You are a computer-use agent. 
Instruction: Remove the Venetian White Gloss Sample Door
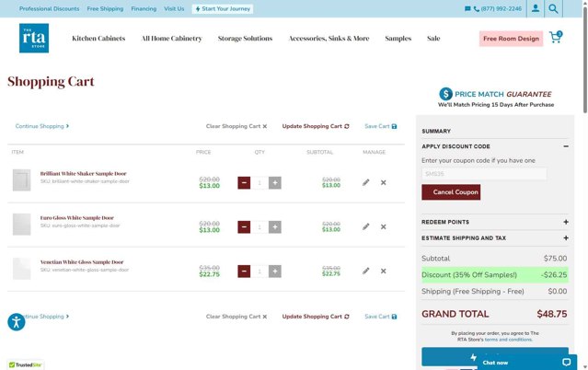pyautogui.click(x=383, y=271)
